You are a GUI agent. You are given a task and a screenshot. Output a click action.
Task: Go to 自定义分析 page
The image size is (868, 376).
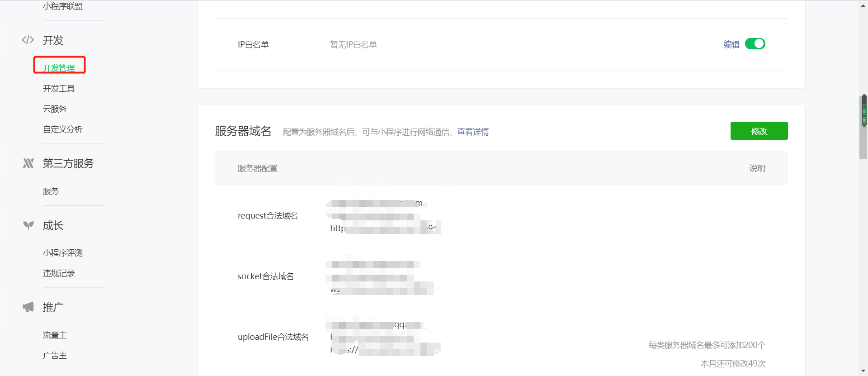point(63,129)
